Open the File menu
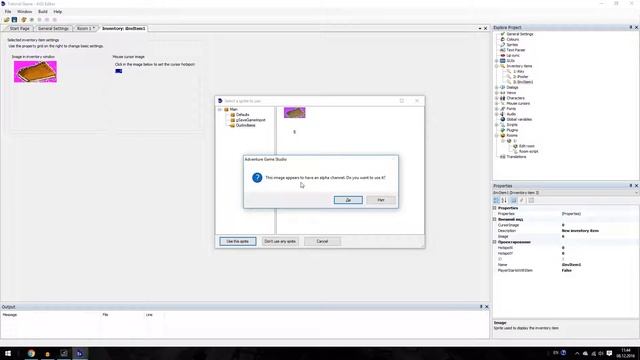The height and width of the screenshot is (360, 640). tap(8, 11)
